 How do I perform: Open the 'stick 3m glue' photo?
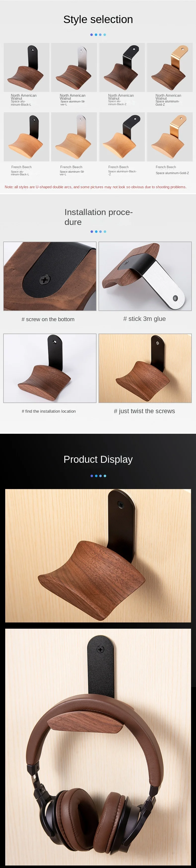click(145, 276)
